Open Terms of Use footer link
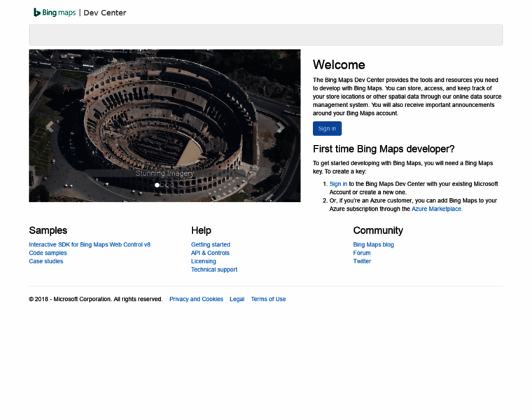The width and height of the screenshot is (532, 420). pyautogui.click(x=268, y=300)
